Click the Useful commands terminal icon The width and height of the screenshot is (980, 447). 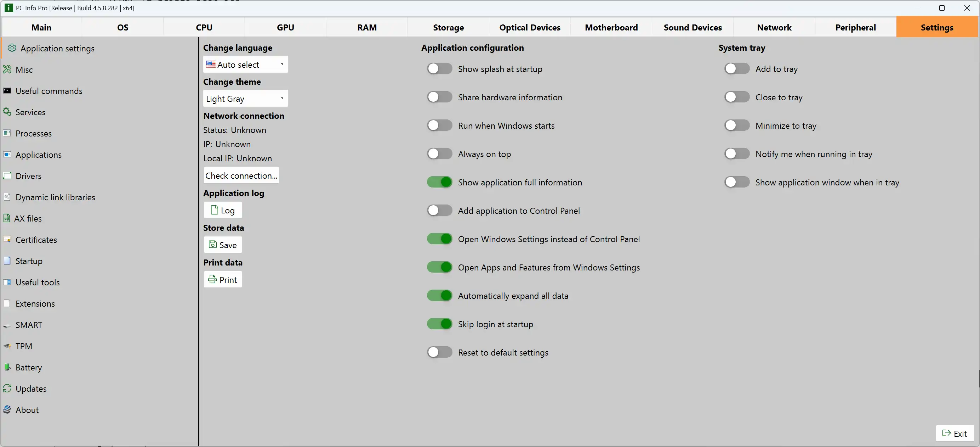tap(7, 91)
